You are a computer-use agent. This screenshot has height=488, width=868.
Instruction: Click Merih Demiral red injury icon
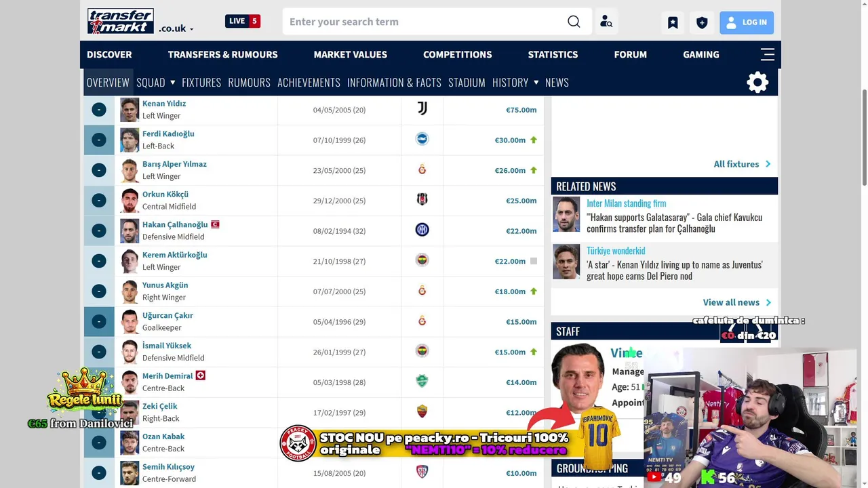200,375
